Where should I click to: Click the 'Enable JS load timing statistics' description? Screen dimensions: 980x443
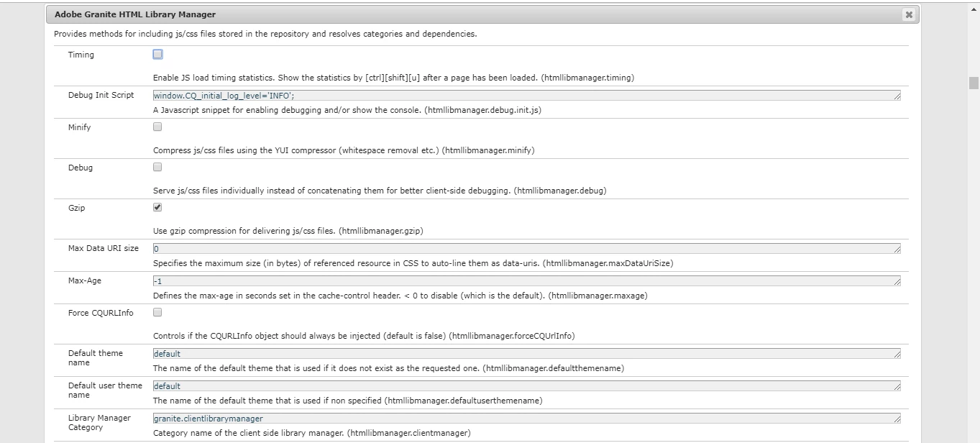point(393,78)
